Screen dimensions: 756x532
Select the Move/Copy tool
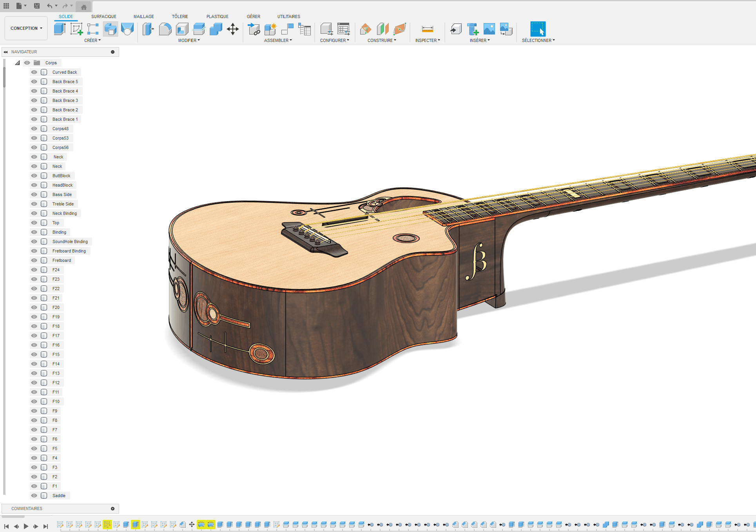[x=233, y=29]
